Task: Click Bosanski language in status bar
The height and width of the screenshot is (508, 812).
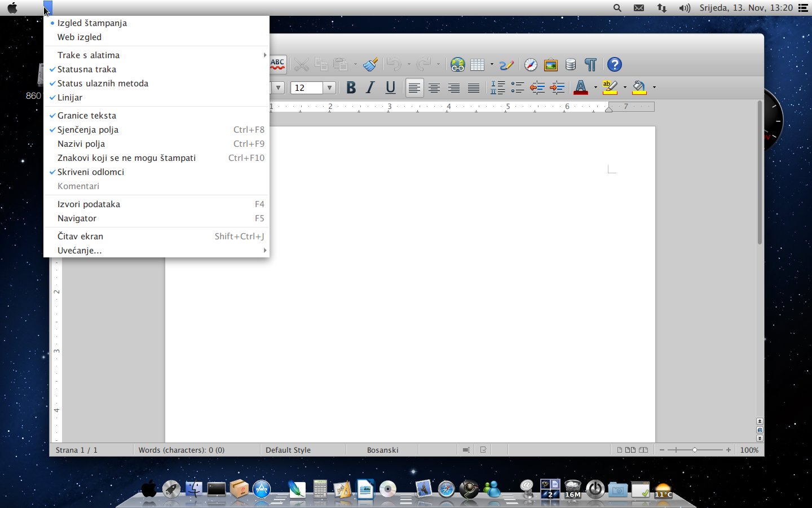Action: click(x=382, y=450)
